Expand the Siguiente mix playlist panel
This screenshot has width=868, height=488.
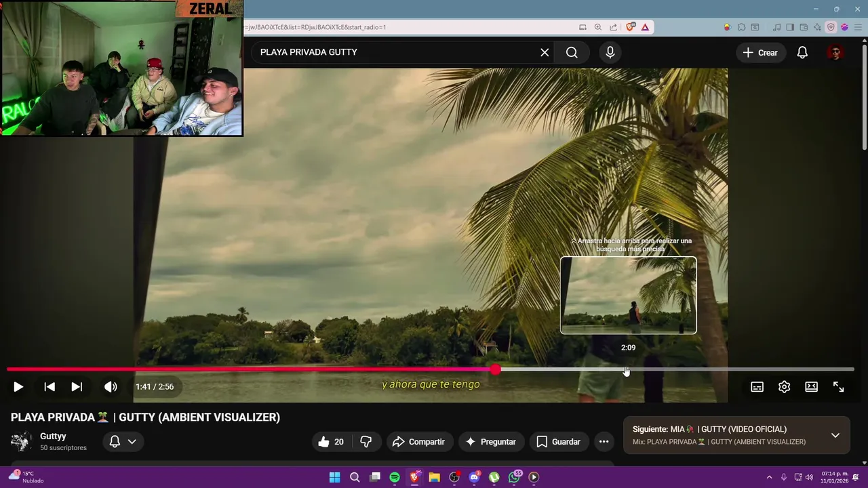tap(835, 435)
